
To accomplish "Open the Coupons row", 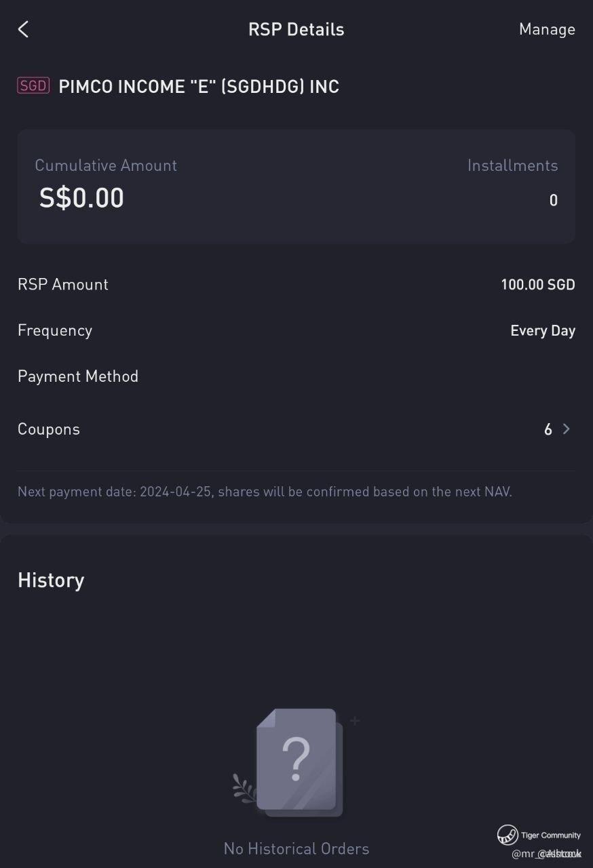I will coord(296,429).
